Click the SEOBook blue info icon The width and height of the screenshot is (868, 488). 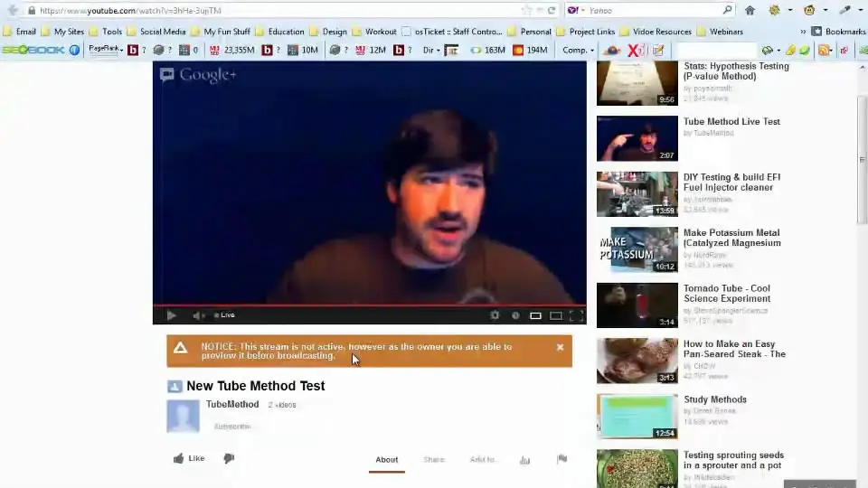coord(74,50)
